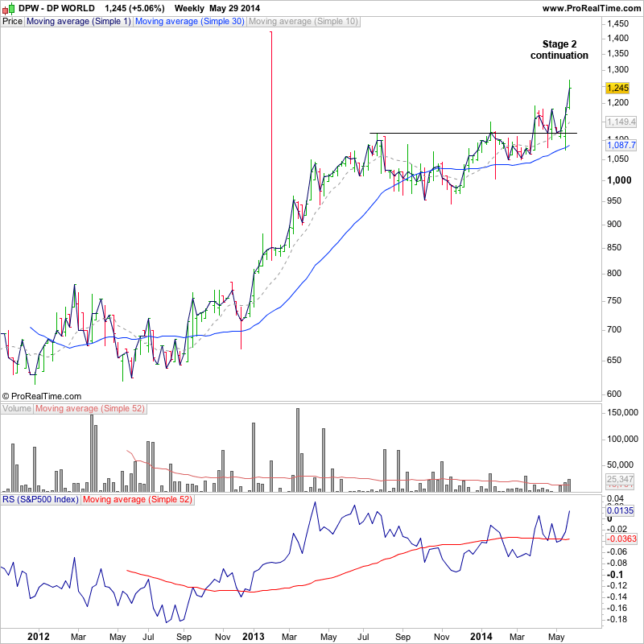
Task: Click the 0.0135 RS value tag
Action: [x=620, y=510]
